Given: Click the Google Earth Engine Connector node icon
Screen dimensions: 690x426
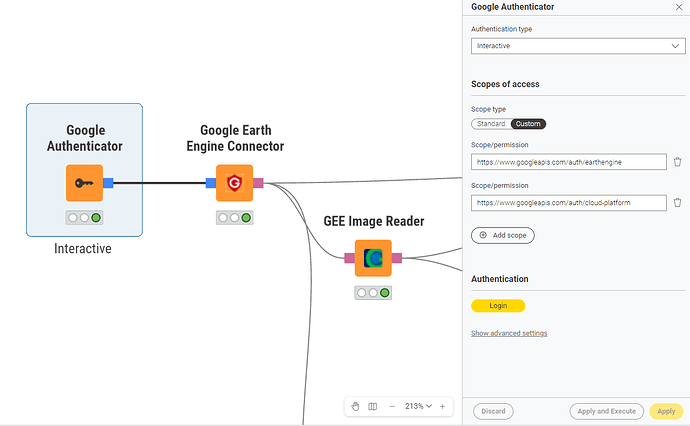Looking at the screenshot, I should (234, 183).
